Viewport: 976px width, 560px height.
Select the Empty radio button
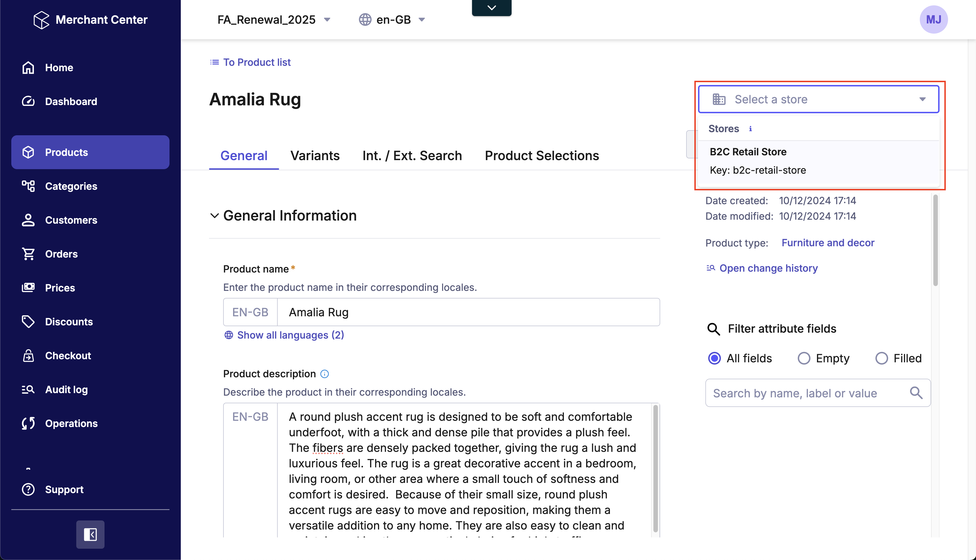[x=804, y=358]
